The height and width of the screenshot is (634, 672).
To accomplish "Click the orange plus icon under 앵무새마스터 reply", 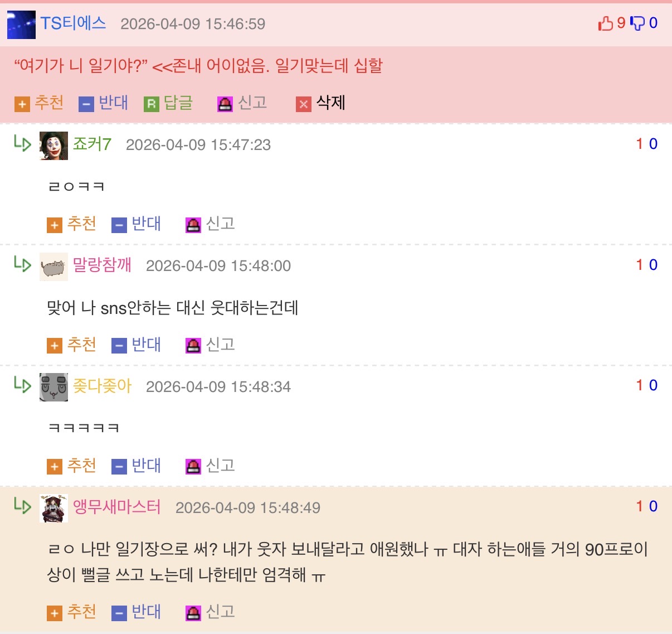I will pos(54,613).
